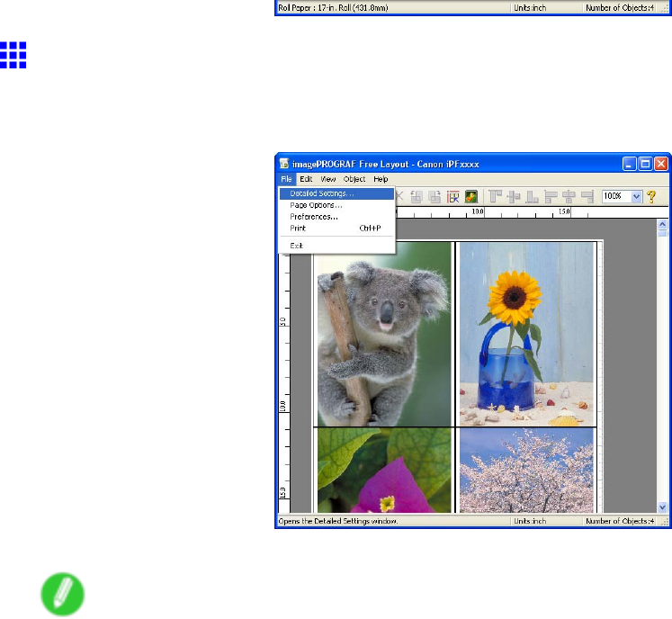Click the imagePROGRAF title bar application icon
The height and width of the screenshot is (619, 672).
coord(283,164)
